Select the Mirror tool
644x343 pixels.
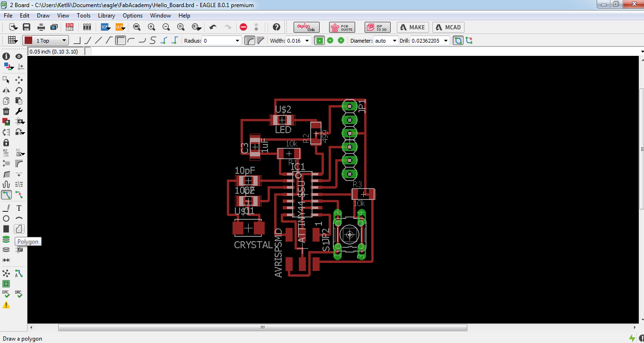coord(6,90)
